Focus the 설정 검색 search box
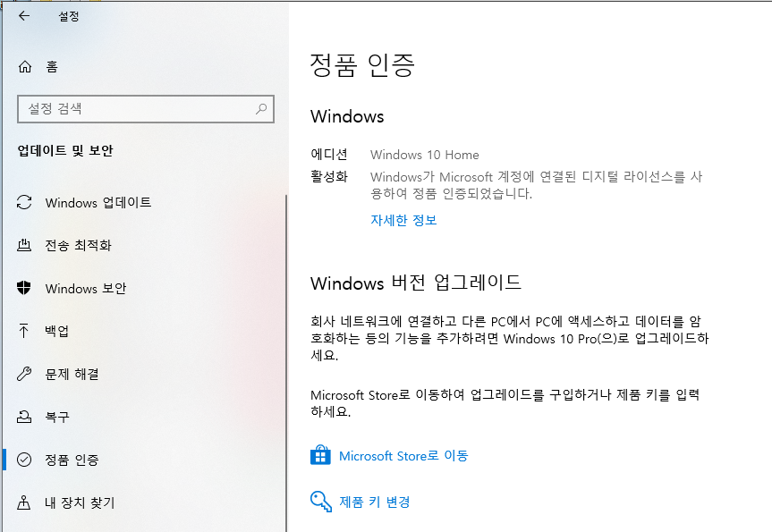Viewport: 772px width, 532px height. (x=146, y=109)
